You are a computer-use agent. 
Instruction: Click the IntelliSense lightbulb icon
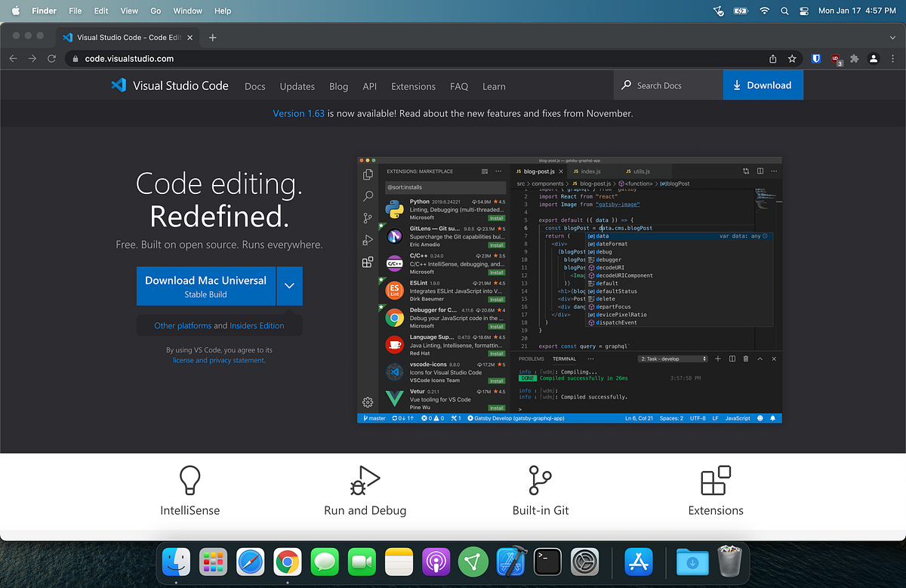[190, 480]
